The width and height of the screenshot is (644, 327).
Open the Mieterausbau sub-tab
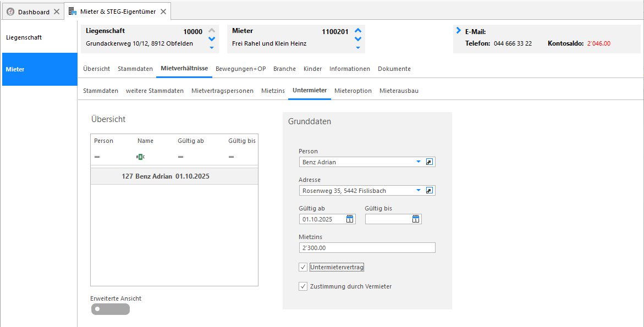pyautogui.click(x=399, y=91)
